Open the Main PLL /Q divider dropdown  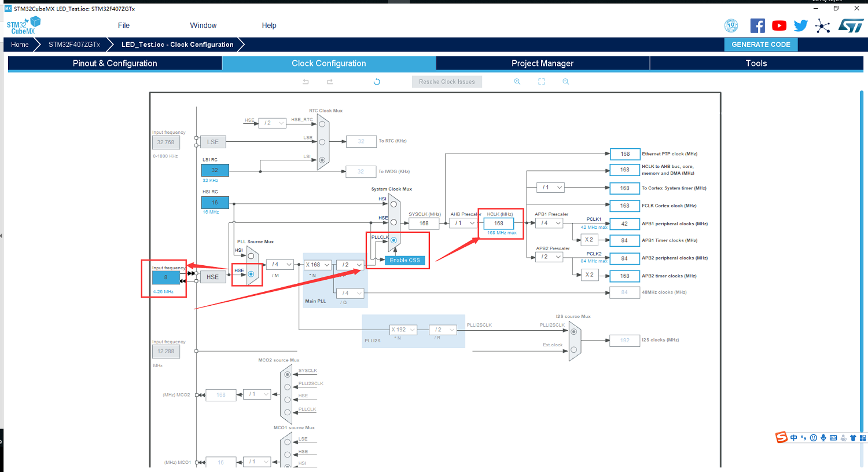350,293
